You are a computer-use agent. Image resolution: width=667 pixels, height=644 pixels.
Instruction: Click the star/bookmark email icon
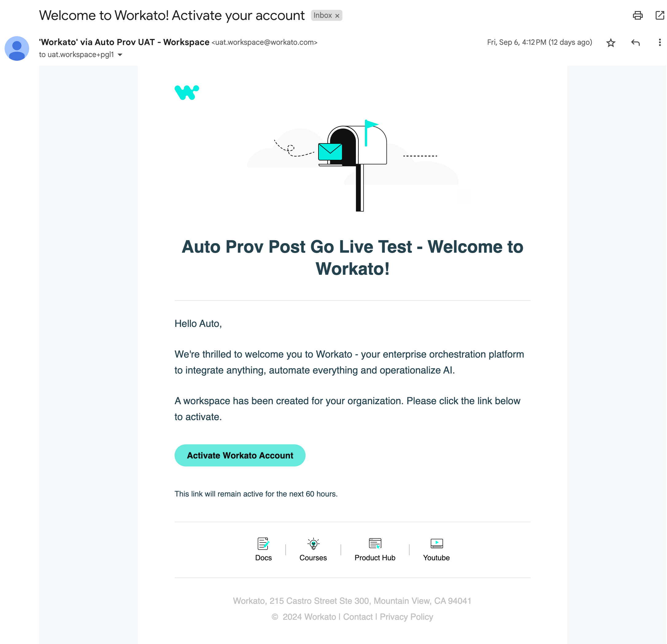point(611,42)
